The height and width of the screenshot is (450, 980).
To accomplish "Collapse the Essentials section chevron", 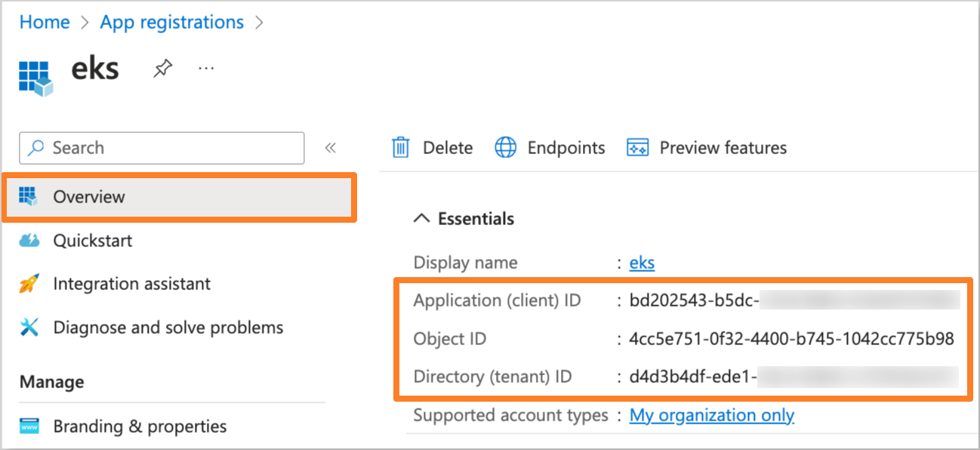I will [x=422, y=218].
